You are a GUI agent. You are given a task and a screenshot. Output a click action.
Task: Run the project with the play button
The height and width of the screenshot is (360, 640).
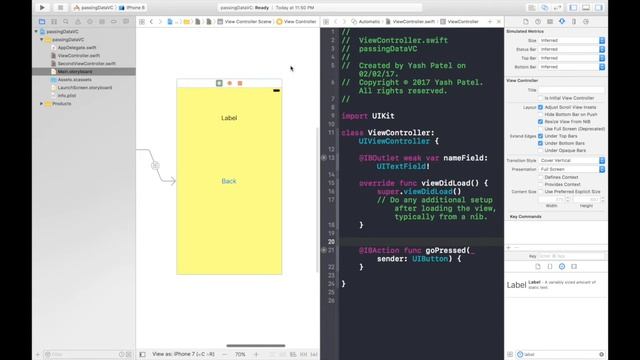tap(42, 8)
